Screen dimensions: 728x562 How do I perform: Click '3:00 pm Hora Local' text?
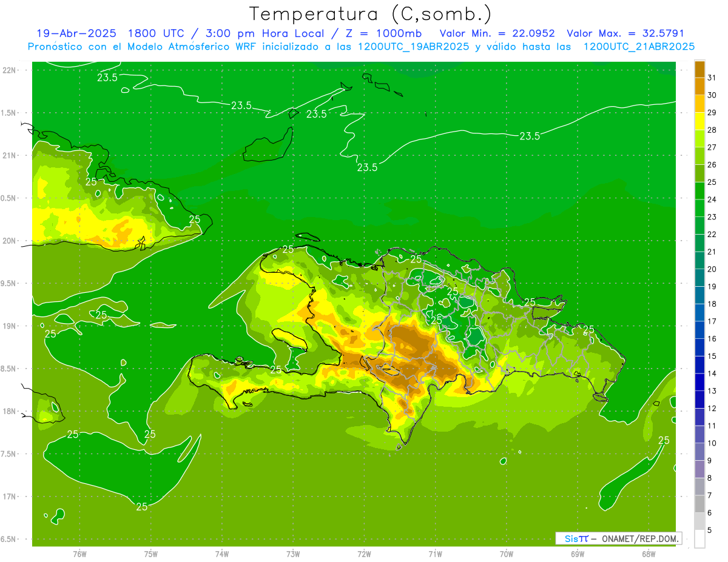(266, 33)
